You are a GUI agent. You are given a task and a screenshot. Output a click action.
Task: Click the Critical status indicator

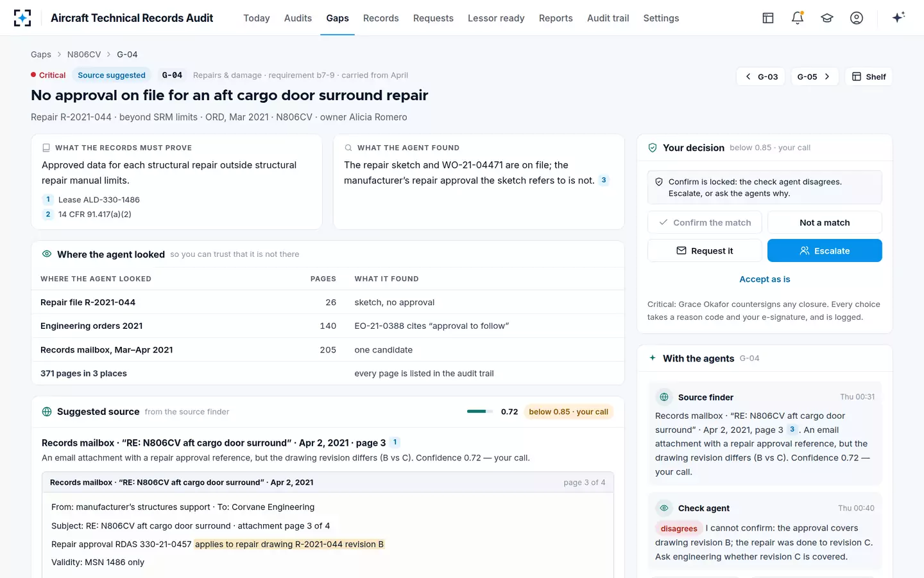point(48,75)
